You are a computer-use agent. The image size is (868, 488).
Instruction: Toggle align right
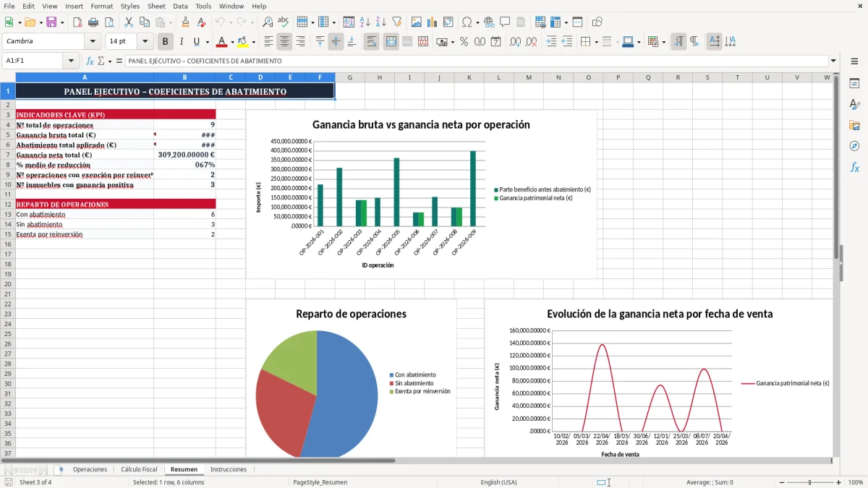pos(300,42)
